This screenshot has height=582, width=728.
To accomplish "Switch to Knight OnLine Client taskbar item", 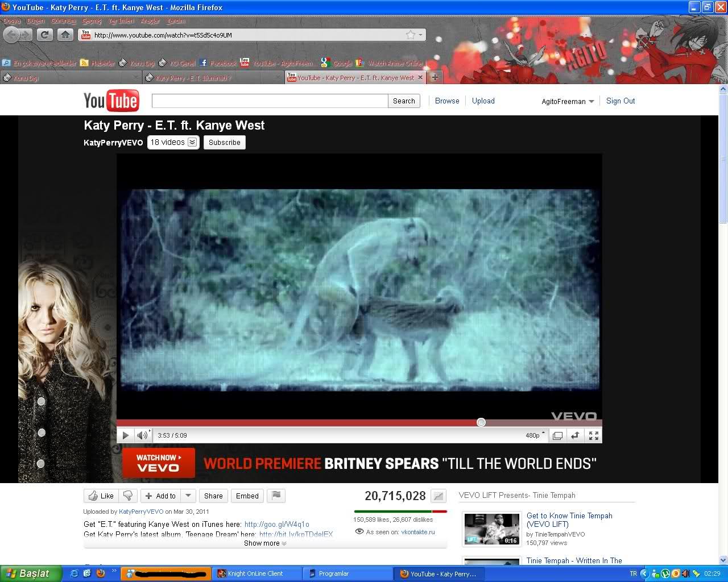I will point(255,574).
